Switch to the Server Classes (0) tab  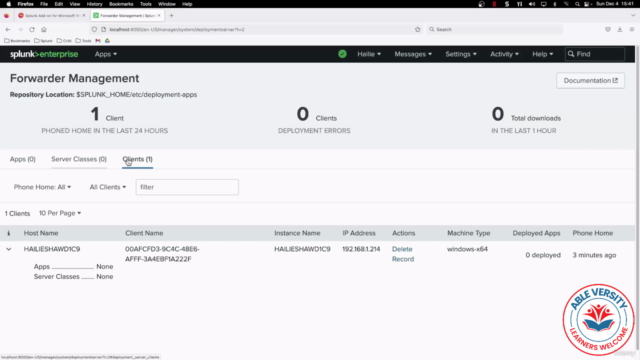(79, 159)
